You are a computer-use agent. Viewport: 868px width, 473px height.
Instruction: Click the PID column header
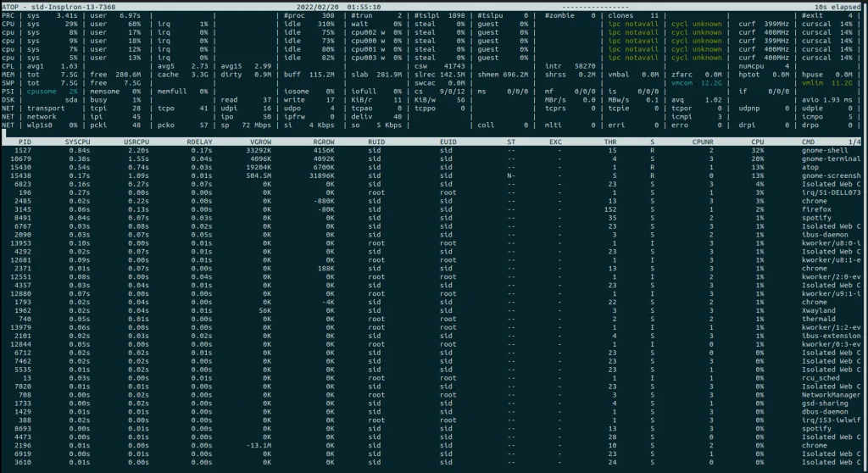(x=25, y=141)
